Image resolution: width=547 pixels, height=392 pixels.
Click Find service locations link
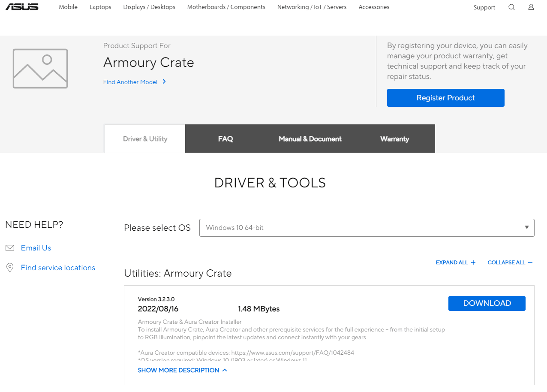(x=58, y=268)
